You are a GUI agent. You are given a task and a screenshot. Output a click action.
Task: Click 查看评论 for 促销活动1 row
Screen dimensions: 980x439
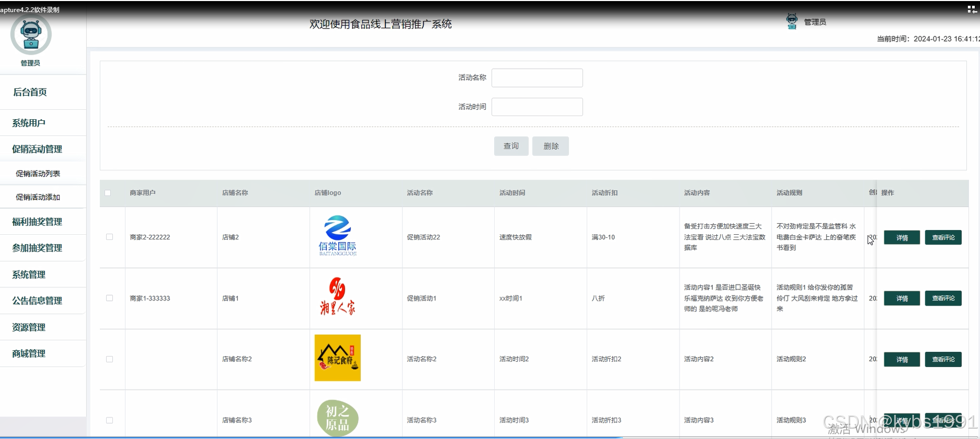943,298
